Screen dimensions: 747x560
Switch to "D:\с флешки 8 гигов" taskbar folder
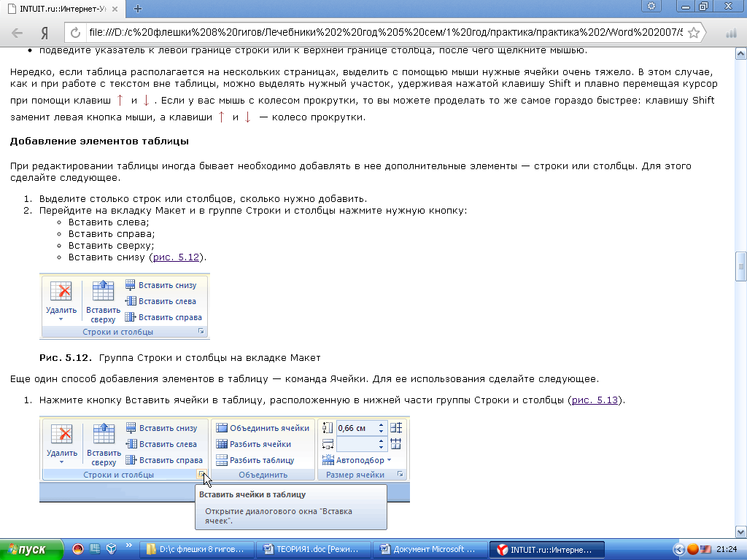[x=197, y=550]
